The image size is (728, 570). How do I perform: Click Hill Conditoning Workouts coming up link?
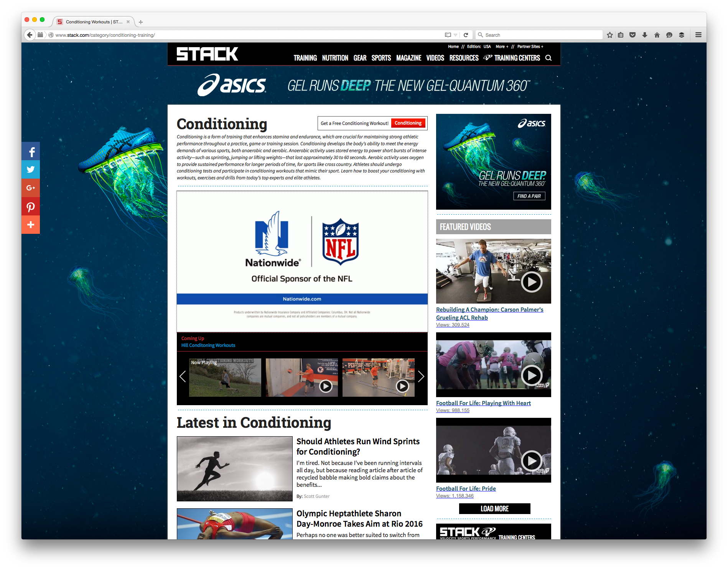[208, 345]
